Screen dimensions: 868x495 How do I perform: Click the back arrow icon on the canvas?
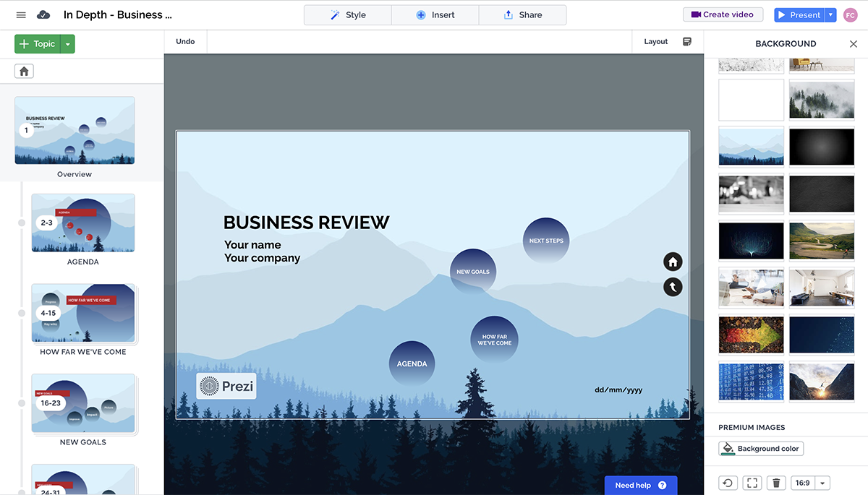[x=672, y=287]
